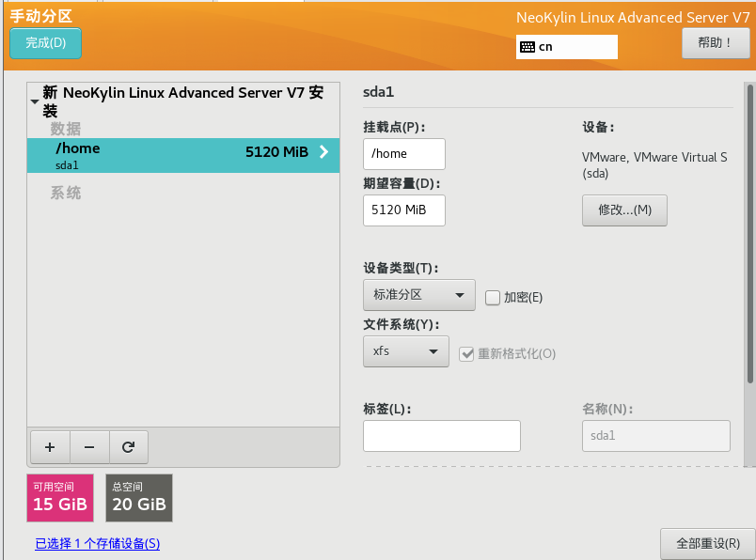Click the reload storage configuration button

128,447
